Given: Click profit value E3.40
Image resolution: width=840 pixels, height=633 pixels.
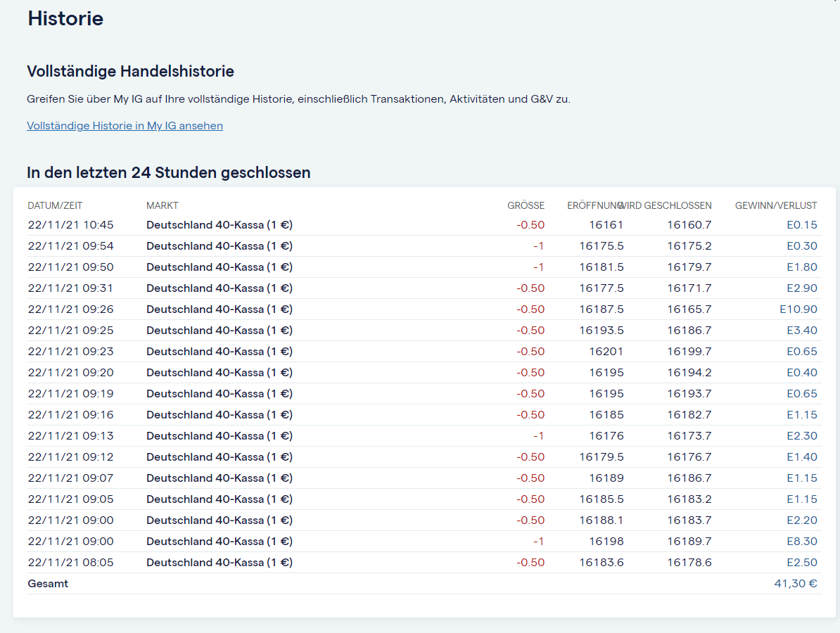Looking at the screenshot, I should [x=802, y=331].
